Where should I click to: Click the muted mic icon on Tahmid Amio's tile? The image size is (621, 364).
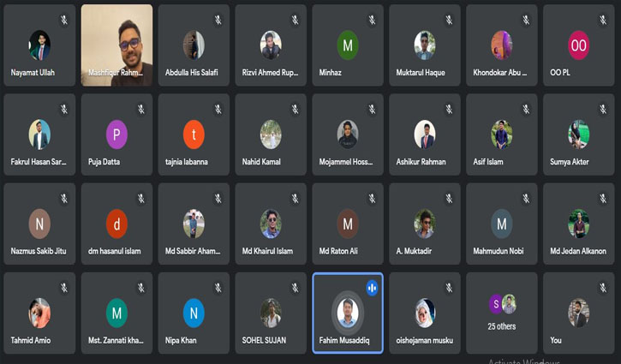(64, 288)
